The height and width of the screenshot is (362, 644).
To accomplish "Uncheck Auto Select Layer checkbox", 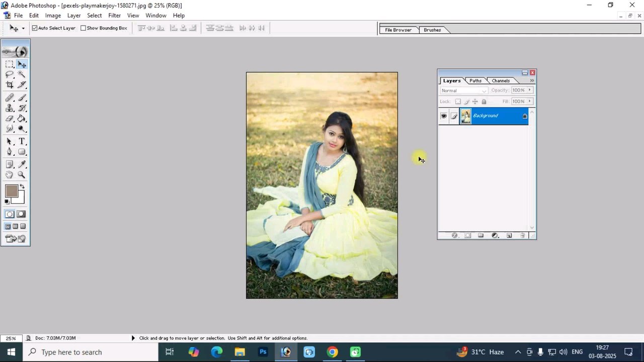I will click(35, 28).
